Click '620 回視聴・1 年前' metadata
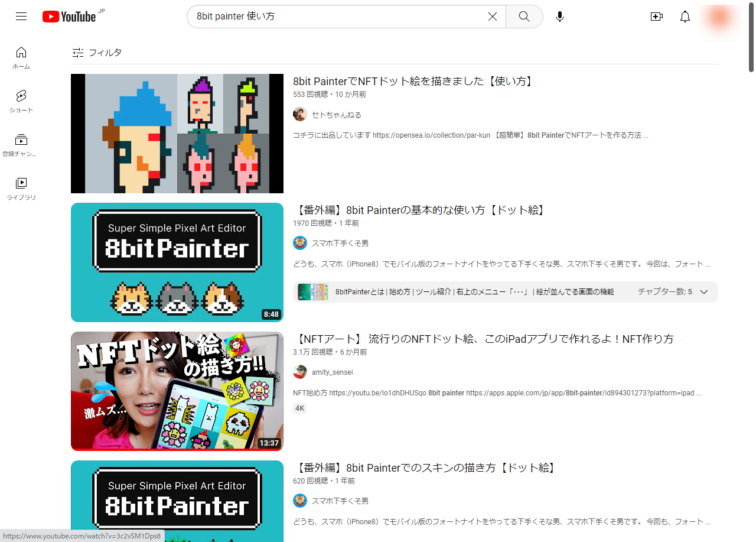The height and width of the screenshot is (542, 756). pyautogui.click(x=324, y=481)
